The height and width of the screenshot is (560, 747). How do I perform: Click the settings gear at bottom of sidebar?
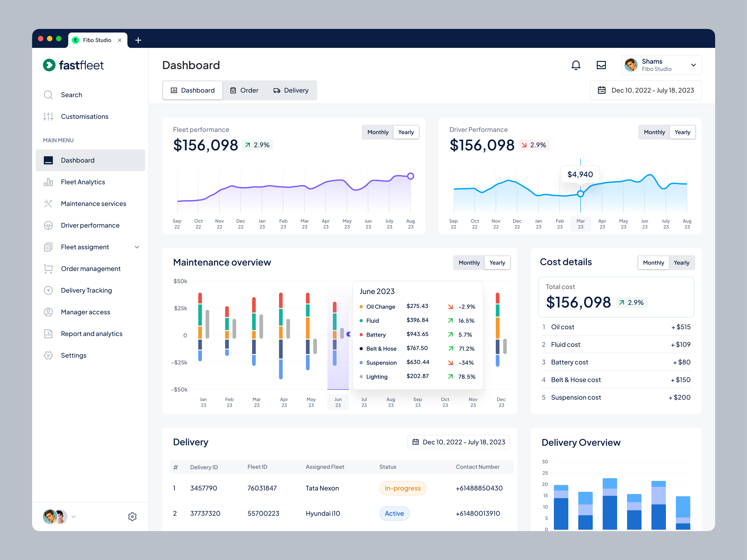point(133,516)
